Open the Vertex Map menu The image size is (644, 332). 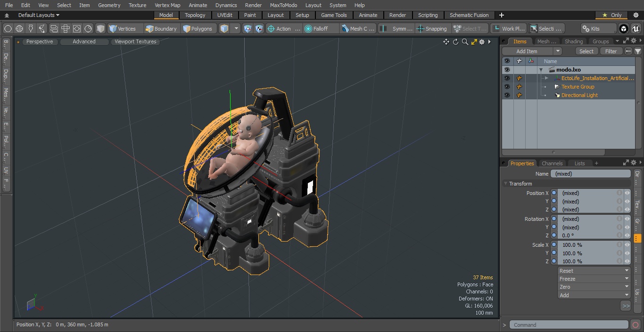tap(167, 5)
